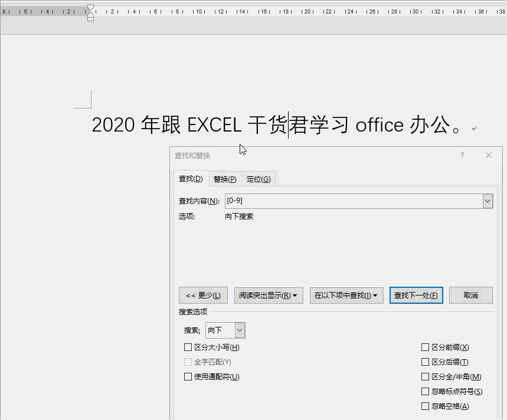Toggle the 区分全/半角(M) checkbox

point(425,377)
